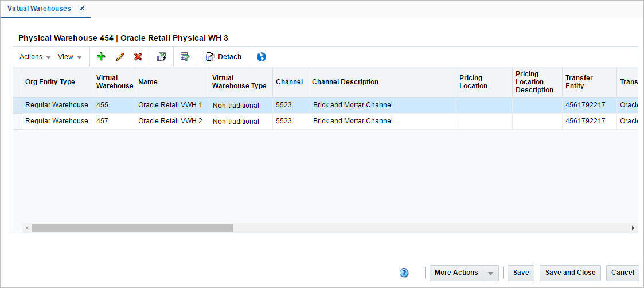Click Regular Warehouse in the VWH 1 row

pyautogui.click(x=57, y=105)
